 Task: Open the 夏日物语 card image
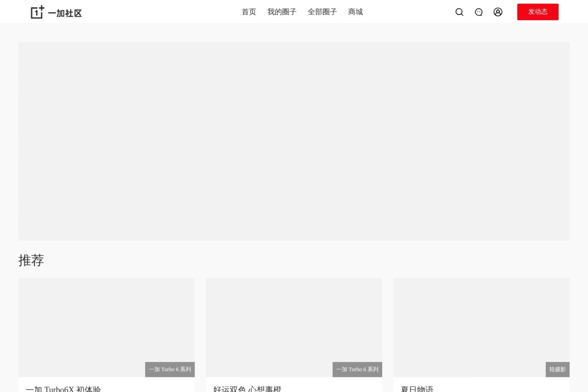click(x=481, y=327)
